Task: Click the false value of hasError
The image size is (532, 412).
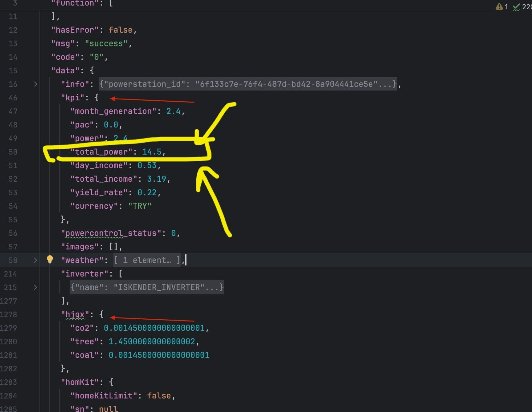Action: [121, 30]
